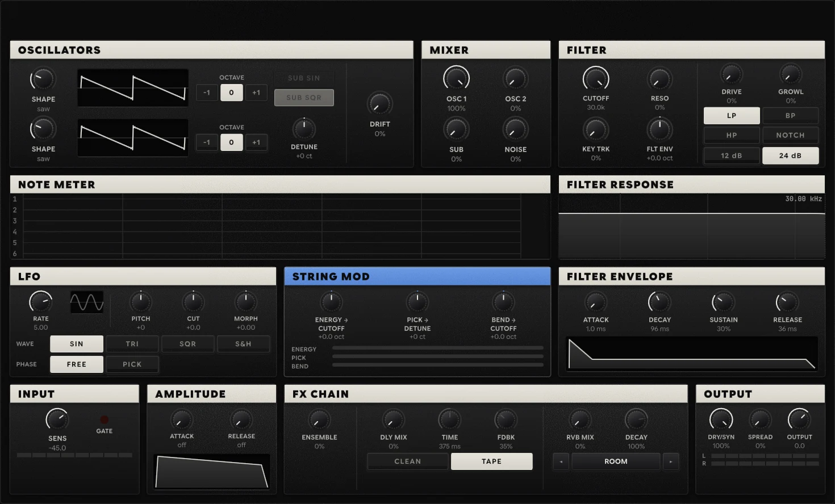Choose the CLEAN delay mode
The image size is (835, 504).
408,461
